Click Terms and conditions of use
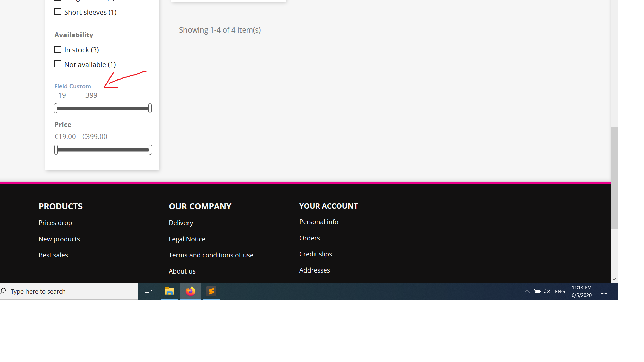644x362 pixels. coord(211,255)
